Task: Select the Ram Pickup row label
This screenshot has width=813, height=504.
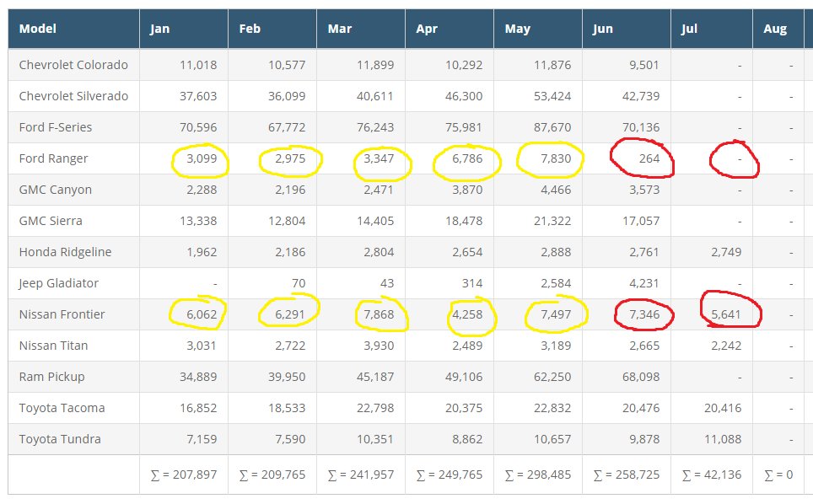Action: click(x=51, y=377)
